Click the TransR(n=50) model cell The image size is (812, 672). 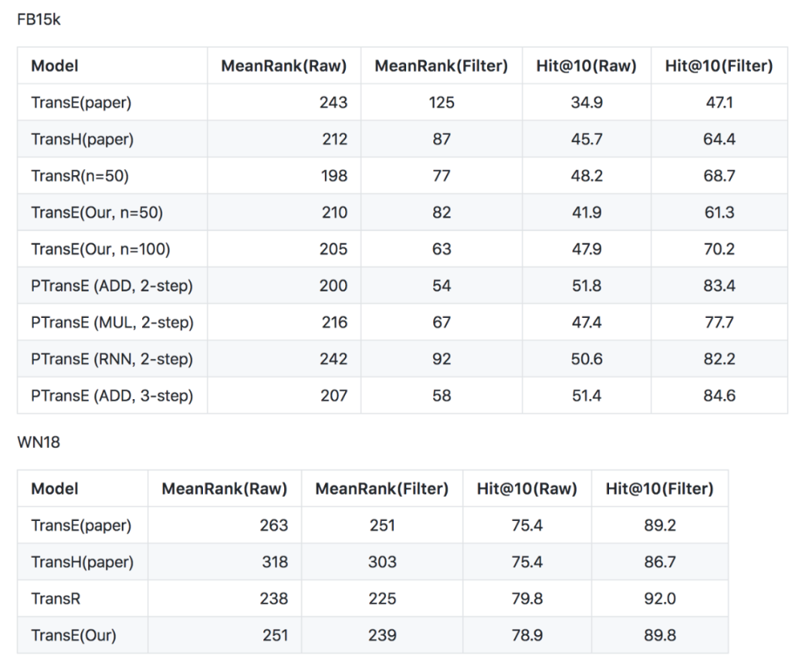pos(80,176)
